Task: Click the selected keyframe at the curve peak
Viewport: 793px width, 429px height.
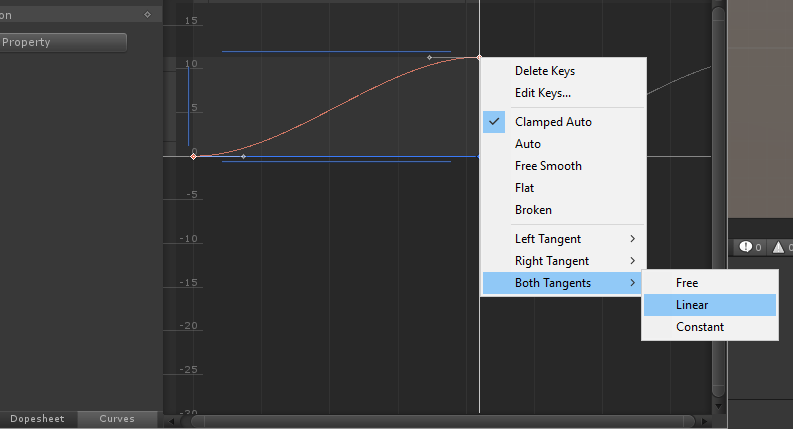Action: pyautogui.click(x=479, y=57)
